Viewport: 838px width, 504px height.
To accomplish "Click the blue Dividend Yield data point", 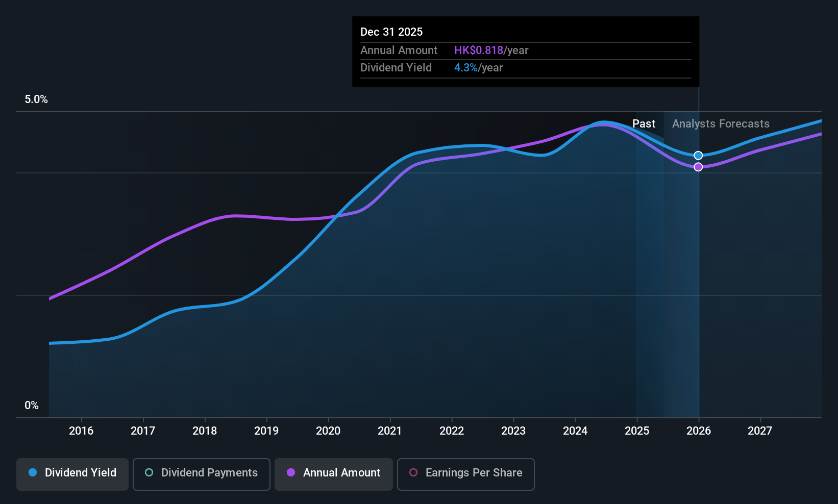I will (x=698, y=156).
